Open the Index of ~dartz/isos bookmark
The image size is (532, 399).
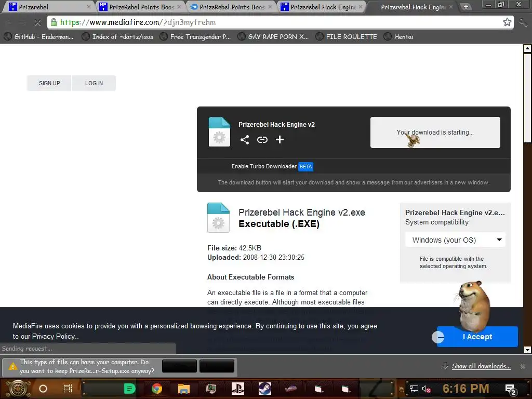tap(118, 37)
